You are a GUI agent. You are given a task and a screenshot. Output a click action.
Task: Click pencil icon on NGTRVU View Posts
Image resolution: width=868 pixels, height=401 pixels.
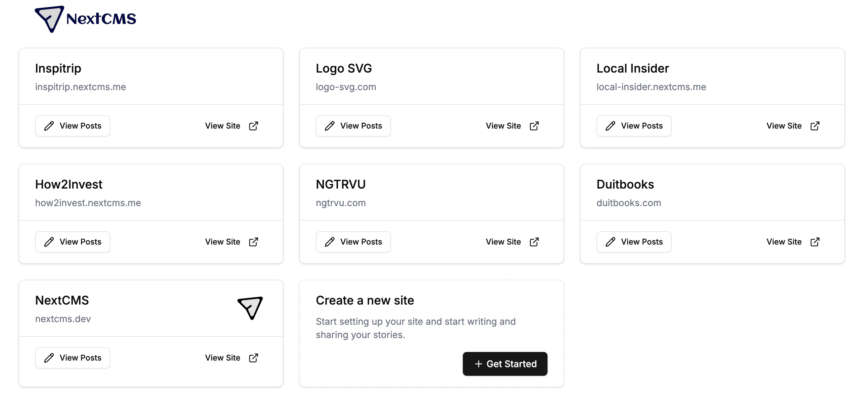click(x=330, y=242)
